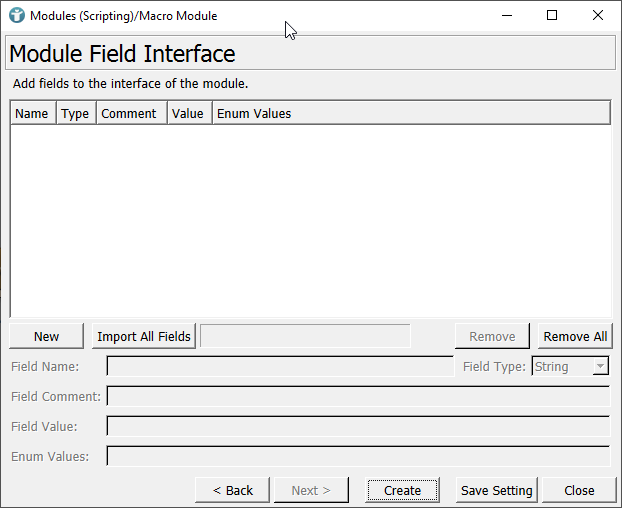Click the import source field beside Import All Fields

coord(305,336)
